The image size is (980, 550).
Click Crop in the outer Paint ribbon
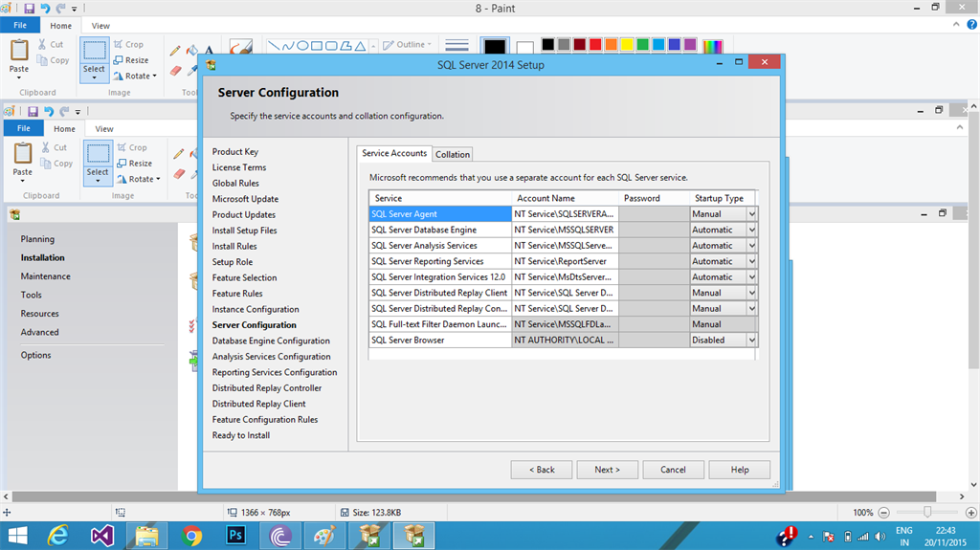coord(128,44)
